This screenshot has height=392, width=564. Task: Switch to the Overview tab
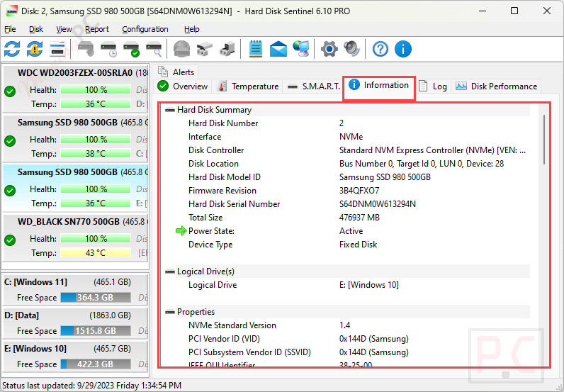(x=183, y=86)
